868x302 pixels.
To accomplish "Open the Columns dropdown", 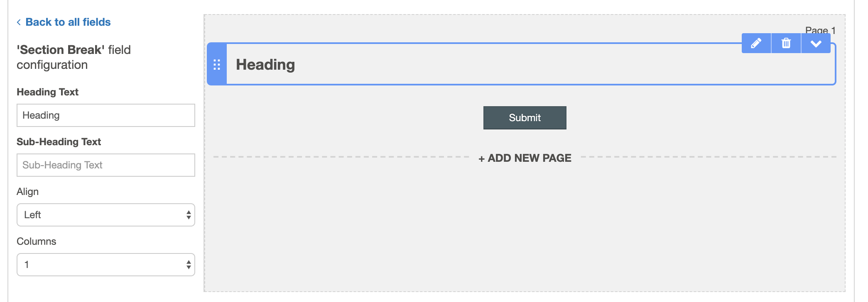I will [106, 265].
